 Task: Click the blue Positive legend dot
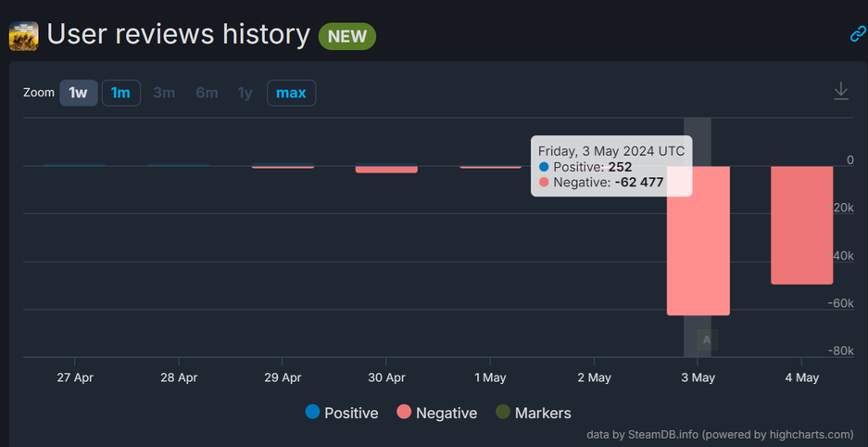point(312,412)
